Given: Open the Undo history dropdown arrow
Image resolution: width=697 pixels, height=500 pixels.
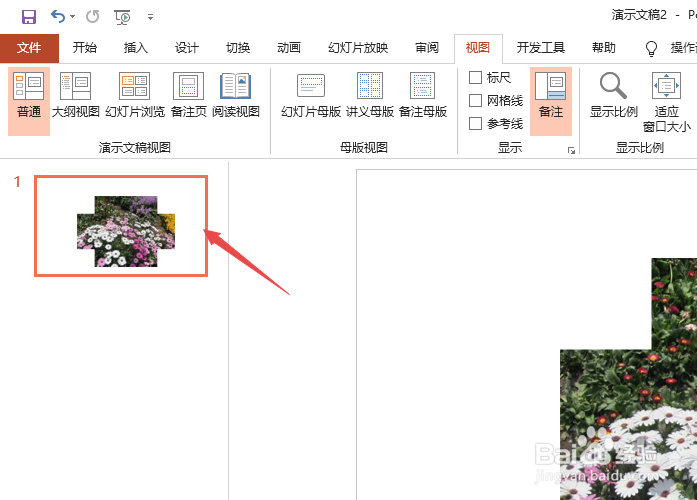Looking at the screenshot, I should click(x=72, y=17).
